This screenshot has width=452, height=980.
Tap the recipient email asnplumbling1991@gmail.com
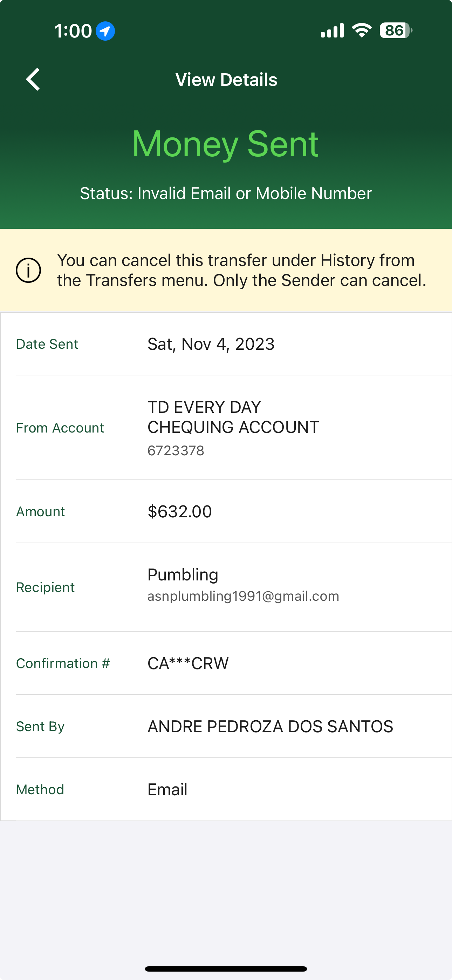[243, 596]
